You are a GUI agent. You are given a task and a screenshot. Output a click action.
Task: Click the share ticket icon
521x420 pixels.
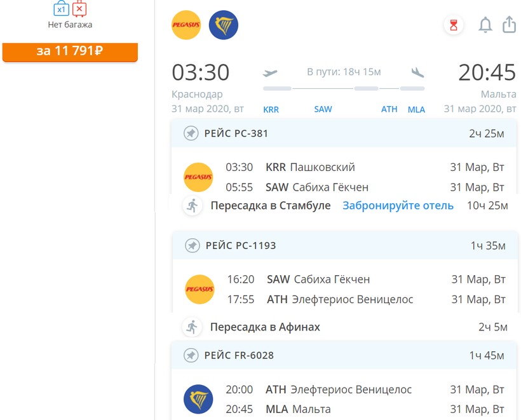pyautogui.click(x=509, y=25)
